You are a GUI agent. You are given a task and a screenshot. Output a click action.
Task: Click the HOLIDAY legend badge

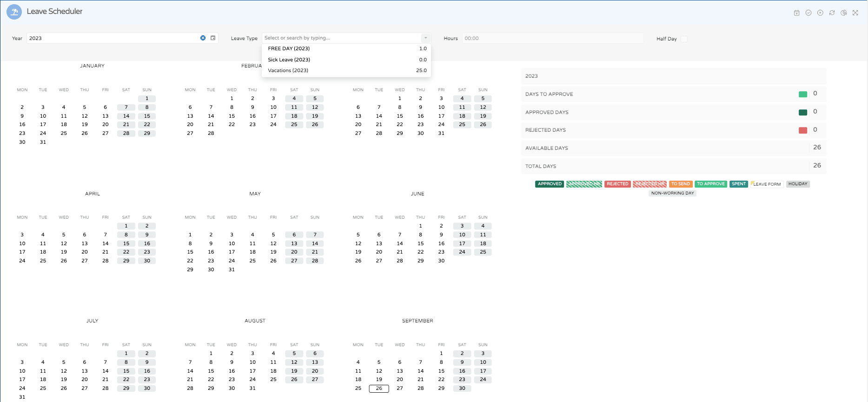point(798,184)
